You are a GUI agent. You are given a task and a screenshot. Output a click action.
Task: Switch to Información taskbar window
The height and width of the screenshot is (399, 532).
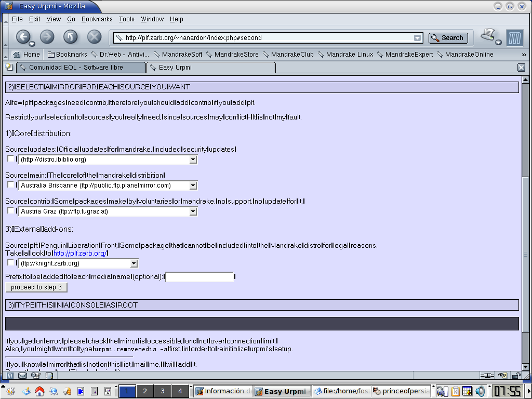point(224,391)
